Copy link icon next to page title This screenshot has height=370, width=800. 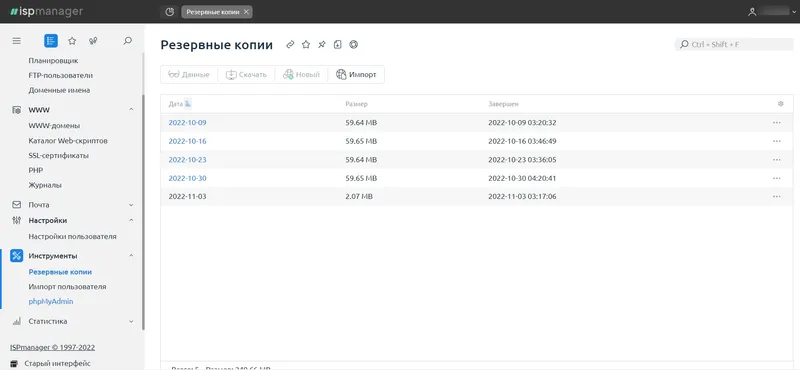[290, 45]
